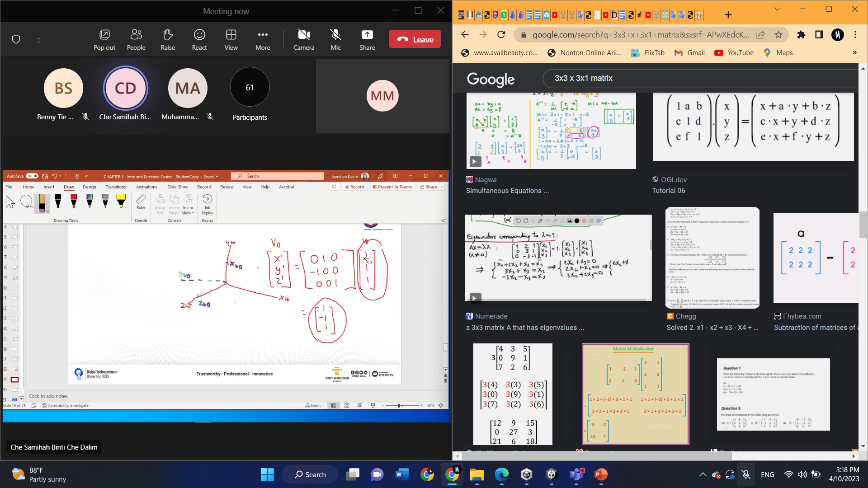868x488 pixels.
Task: Open the YouTube bookmark
Action: pos(734,53)
